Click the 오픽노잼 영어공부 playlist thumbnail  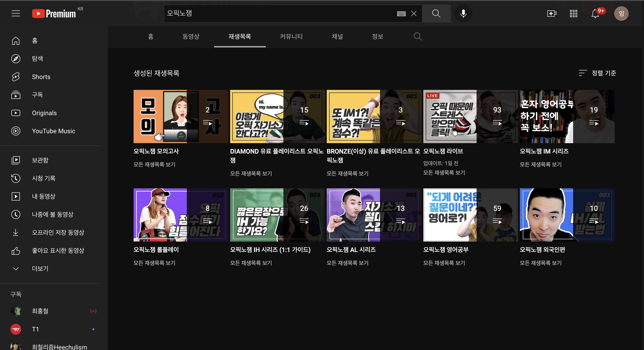(x=470, y=215)
